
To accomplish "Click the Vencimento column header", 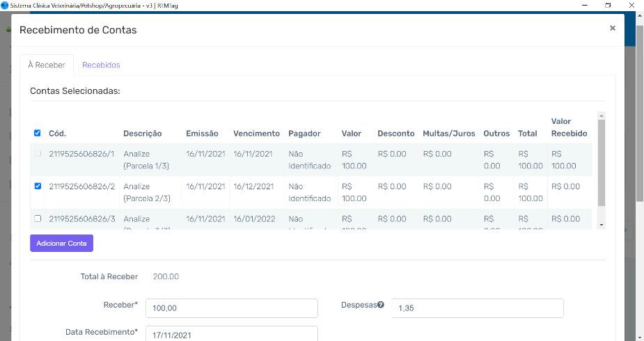I will [256, 134].
